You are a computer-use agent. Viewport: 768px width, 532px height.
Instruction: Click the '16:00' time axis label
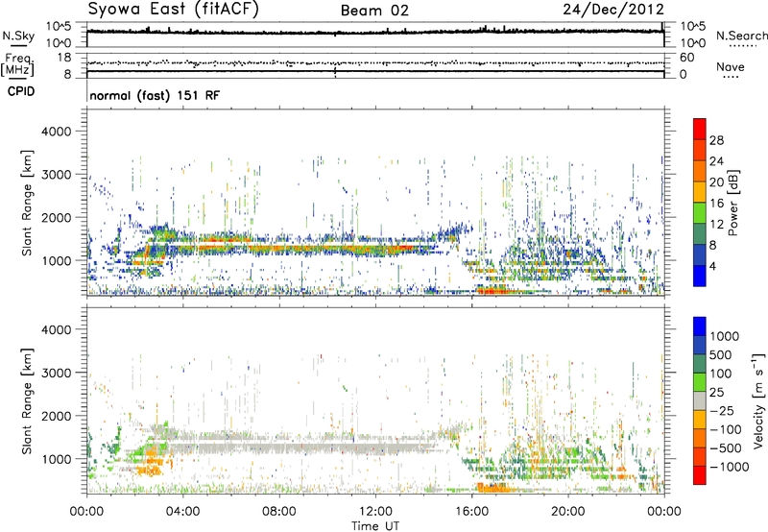(471, 512)
